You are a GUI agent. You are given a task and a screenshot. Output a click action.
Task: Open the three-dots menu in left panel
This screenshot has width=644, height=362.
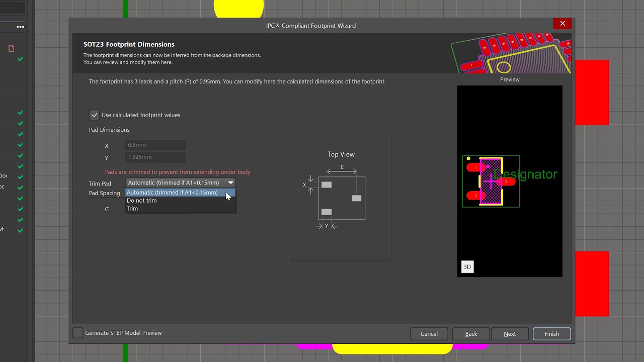click(x=20, y=27)
